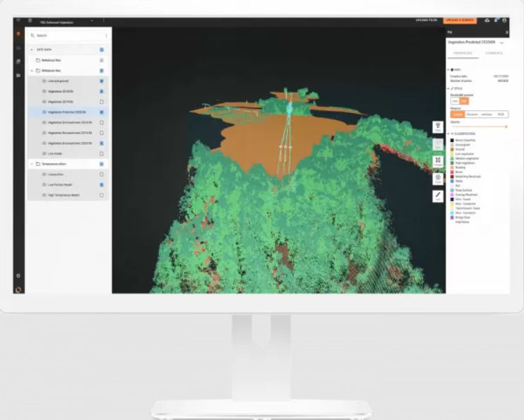Image resolution: width=524 pixels, height=420 pixels.
Task: Enable the High Temperature Model checkbox
Action: [x=102, y=195]
